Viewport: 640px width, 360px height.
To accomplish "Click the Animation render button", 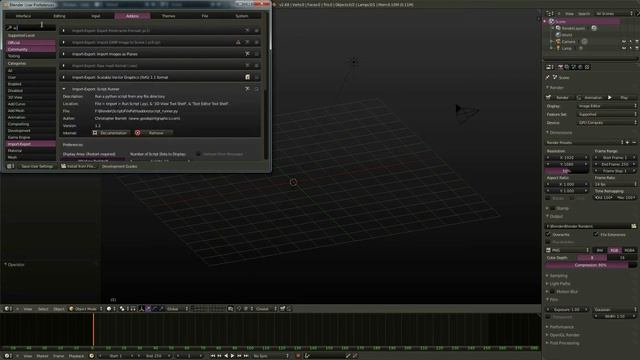I will (590, 98).
